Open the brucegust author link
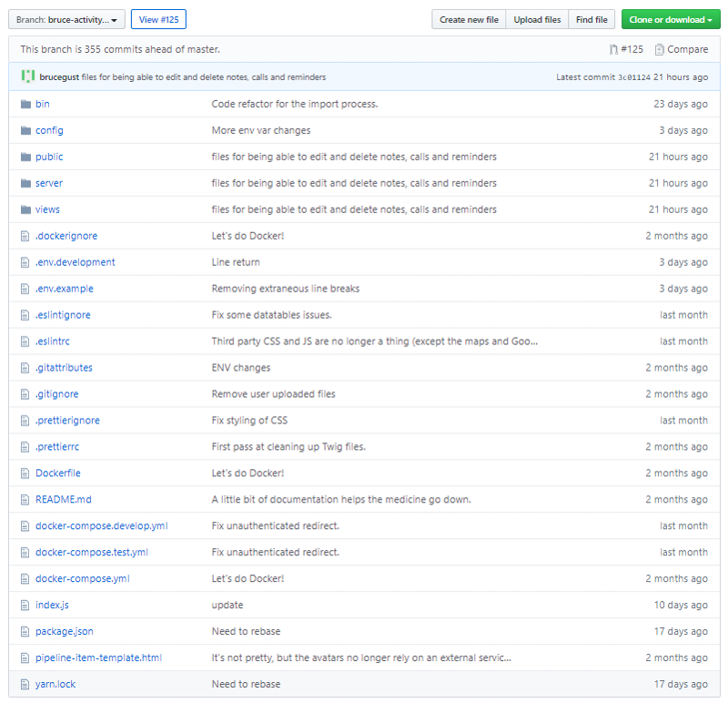 click(59, 77)
